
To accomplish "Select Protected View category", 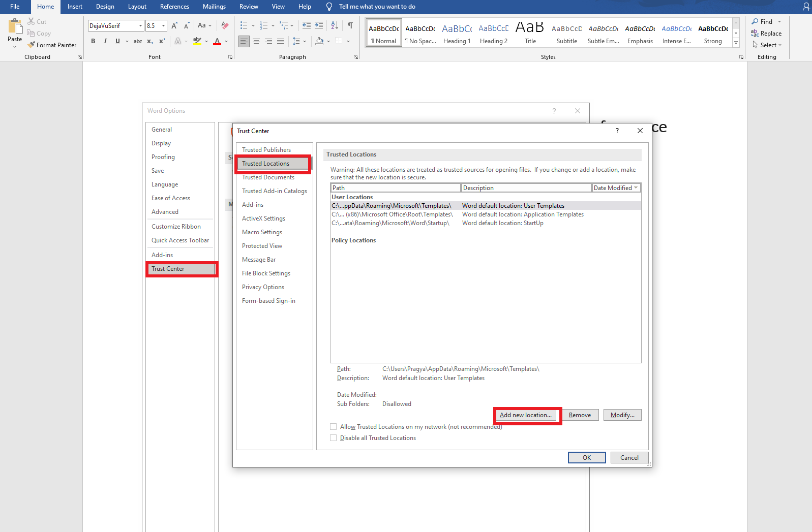I will coord(262,246).
